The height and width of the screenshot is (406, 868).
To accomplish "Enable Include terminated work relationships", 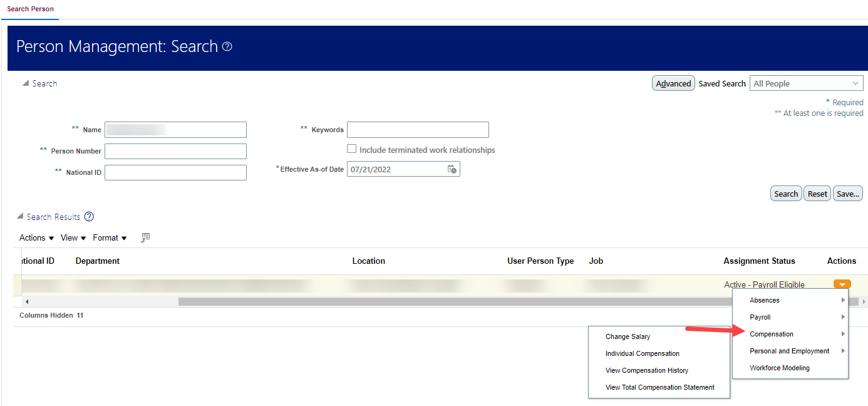I will (352, 148).
